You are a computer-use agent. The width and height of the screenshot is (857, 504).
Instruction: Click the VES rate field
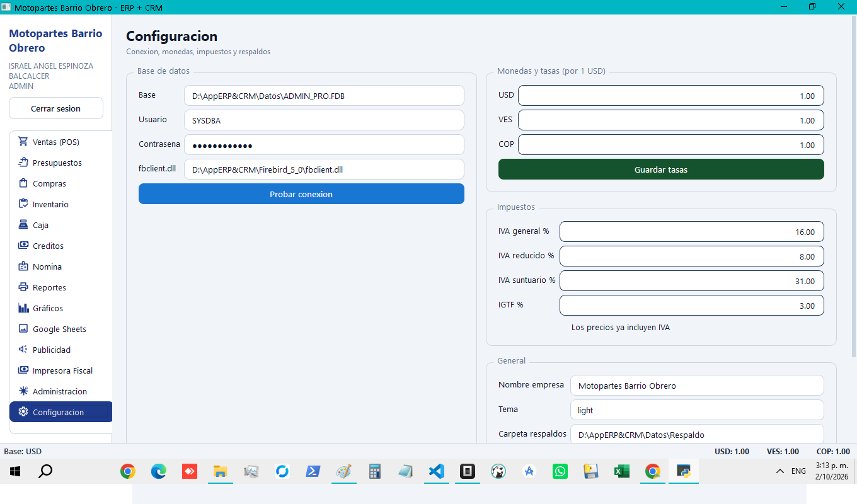tap(671, 120)
